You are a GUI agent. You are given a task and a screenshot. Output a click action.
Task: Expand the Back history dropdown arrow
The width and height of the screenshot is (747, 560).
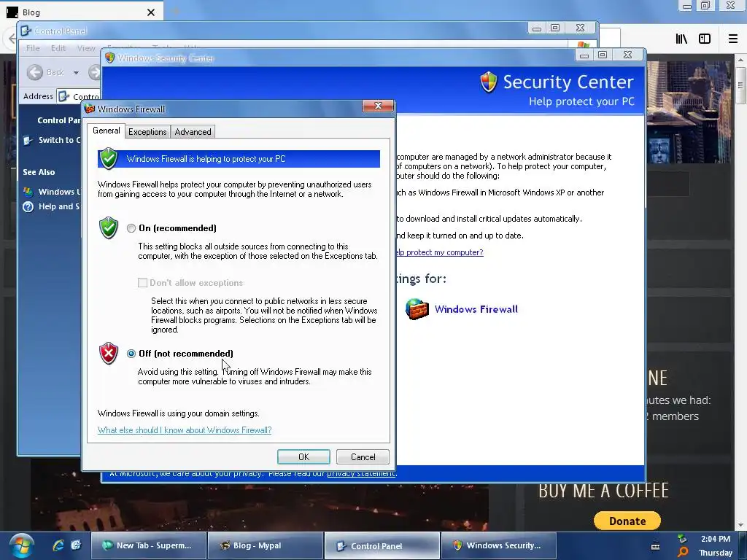(x=76, y=73)
